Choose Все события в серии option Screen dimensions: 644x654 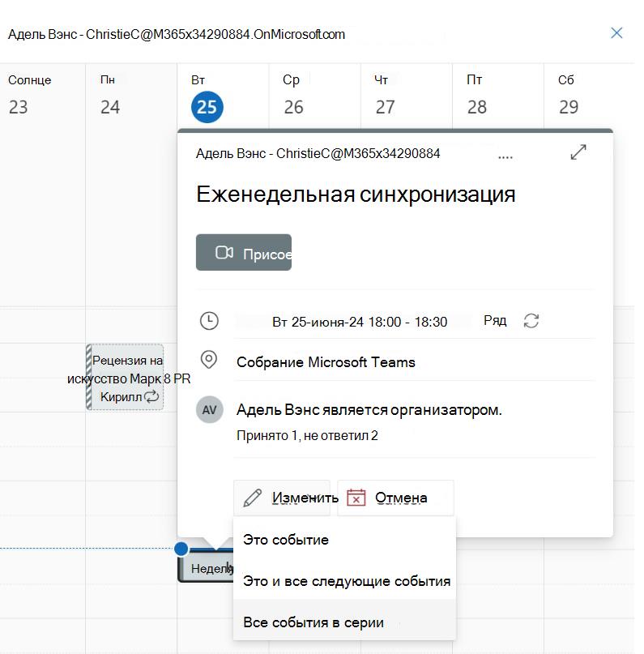tap(344, 622)
